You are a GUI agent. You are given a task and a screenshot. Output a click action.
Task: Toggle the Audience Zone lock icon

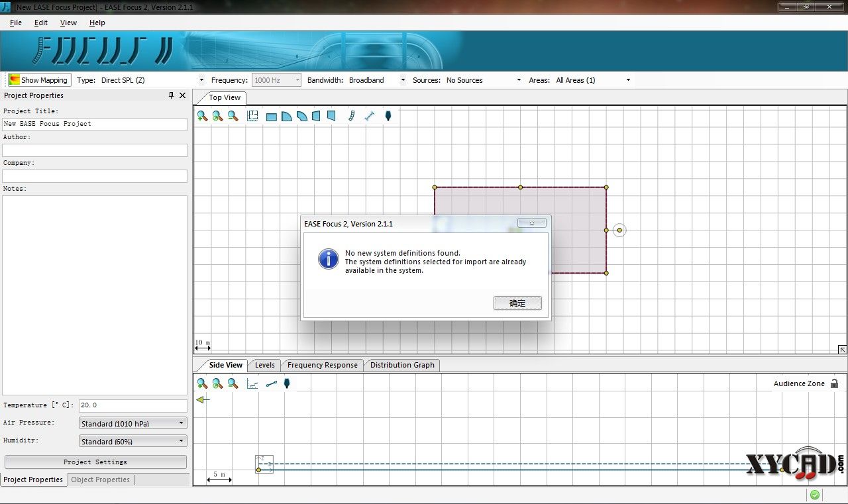834,383
